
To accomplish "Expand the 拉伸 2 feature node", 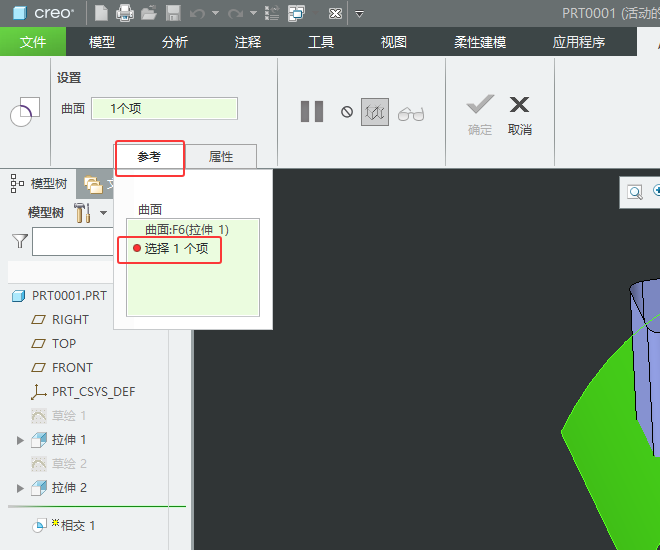I will pyautogui.click(x=20, y=488).
